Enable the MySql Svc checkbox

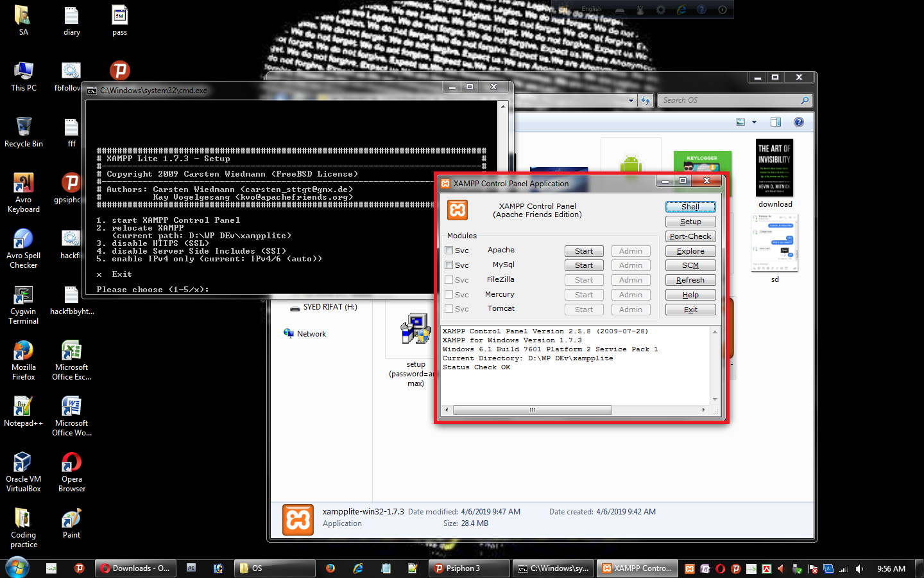[449, 265]
